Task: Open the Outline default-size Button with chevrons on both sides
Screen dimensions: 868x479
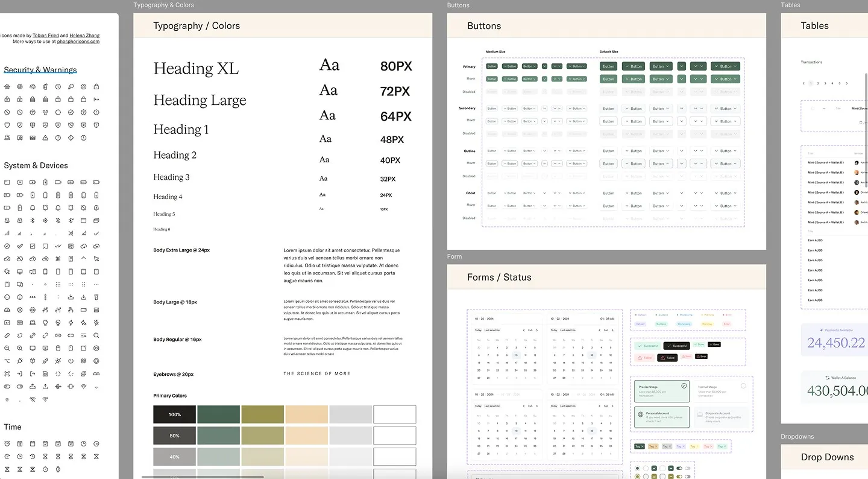Action: click(x=725, y=151)
